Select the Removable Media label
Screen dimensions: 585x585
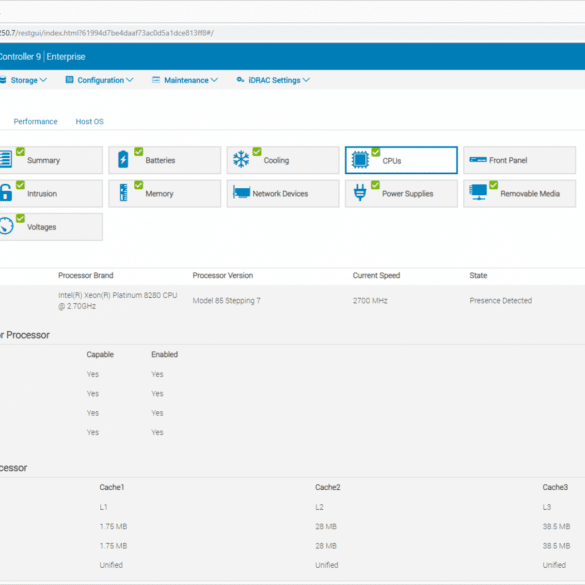click(x=530, y=193)
